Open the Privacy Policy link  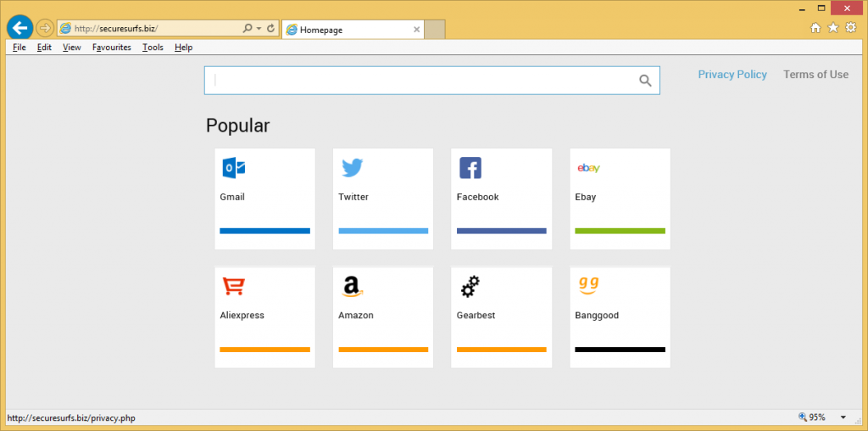coord(732,75)
